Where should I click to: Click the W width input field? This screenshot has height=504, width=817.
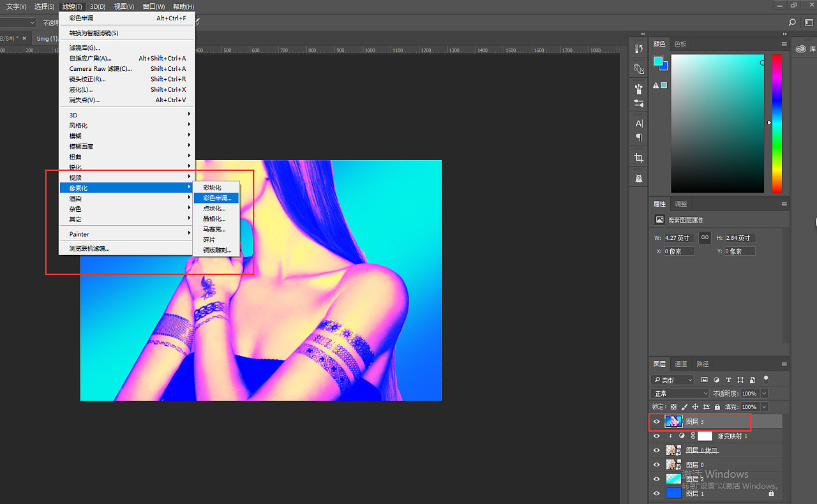(x=678, y=237)
